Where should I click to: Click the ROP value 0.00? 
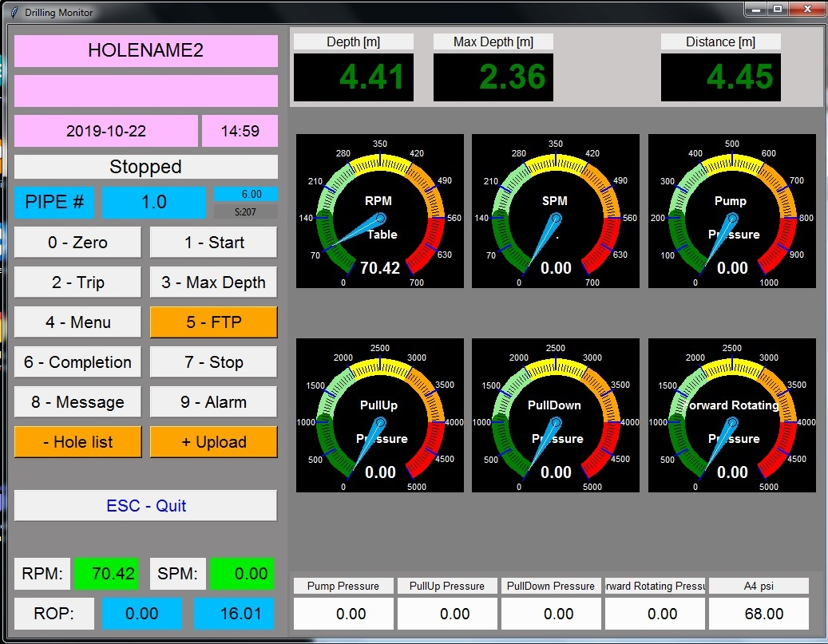click(x=141, y=614)
